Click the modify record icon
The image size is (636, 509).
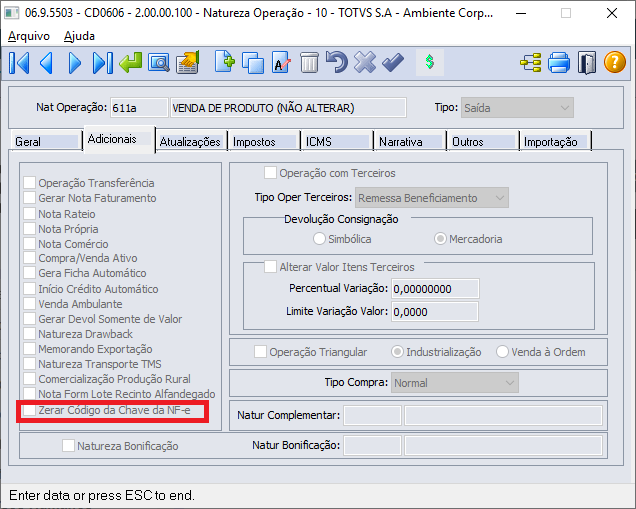pos(281,62)
